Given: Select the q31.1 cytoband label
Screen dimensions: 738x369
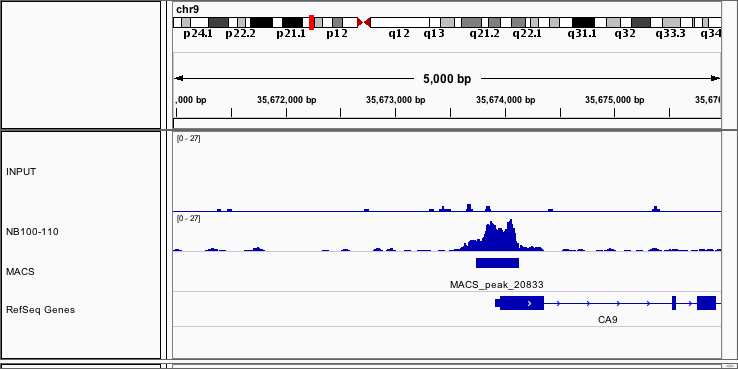Looking at the screenshot, I should click(x=582, y=34).
